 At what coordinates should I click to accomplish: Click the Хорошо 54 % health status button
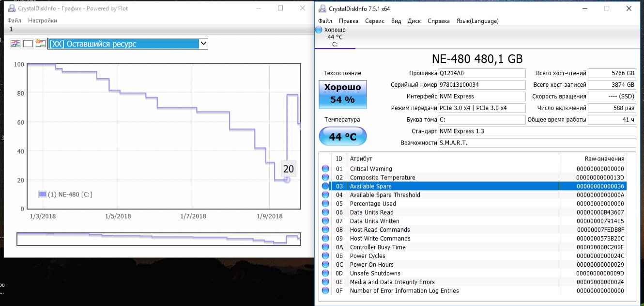342,94
